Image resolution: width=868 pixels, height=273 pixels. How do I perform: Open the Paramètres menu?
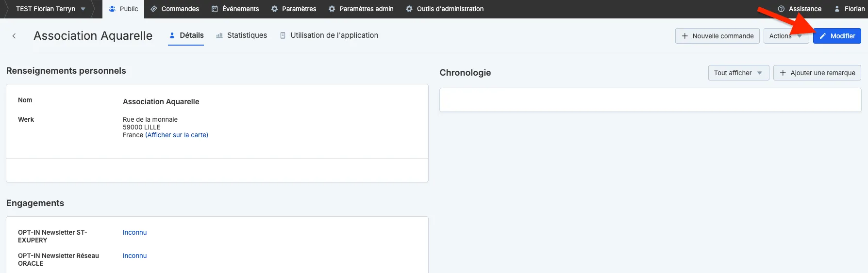pyautogui.click(x=294, y=9)
